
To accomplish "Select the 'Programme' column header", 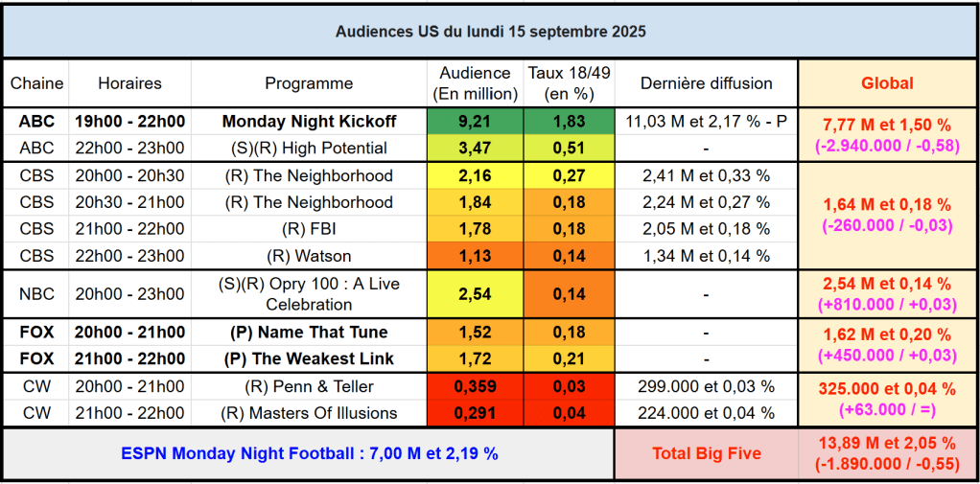I will point(309,83).
